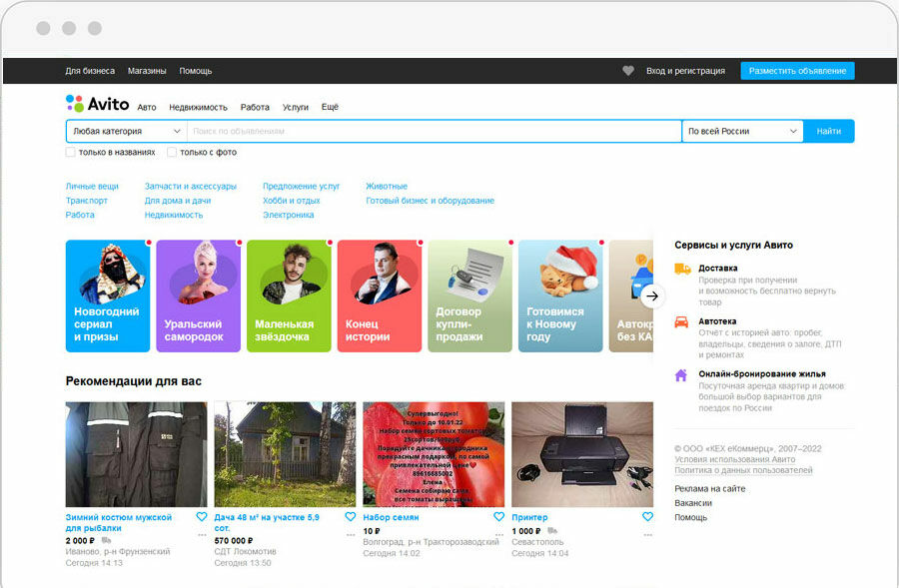Open the Зимний костюм мужской listing photo

point(137,454)
